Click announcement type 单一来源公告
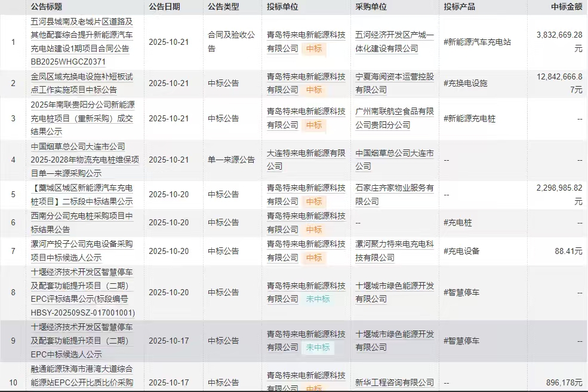 pyautogui.click(x=232, y=160)
